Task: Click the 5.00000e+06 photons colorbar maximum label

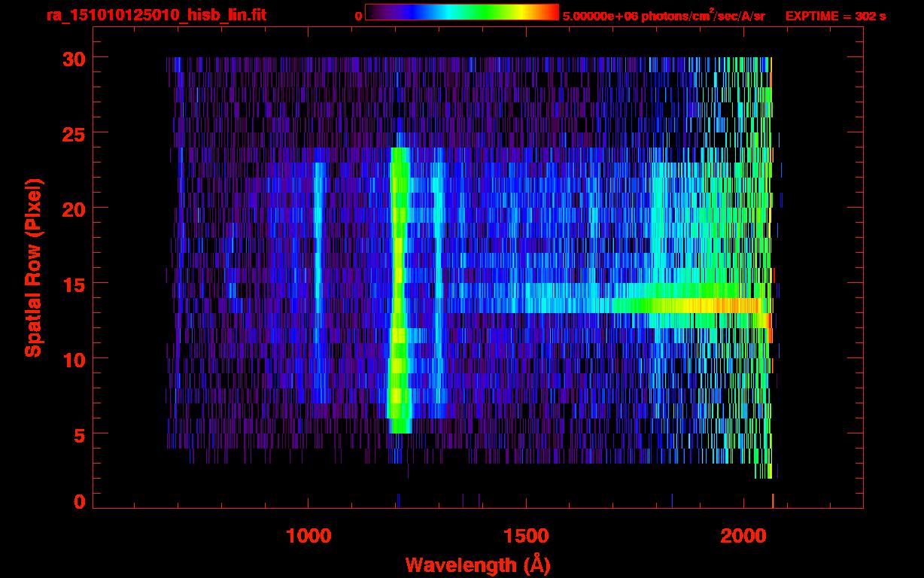Action: tap(664, 16)
